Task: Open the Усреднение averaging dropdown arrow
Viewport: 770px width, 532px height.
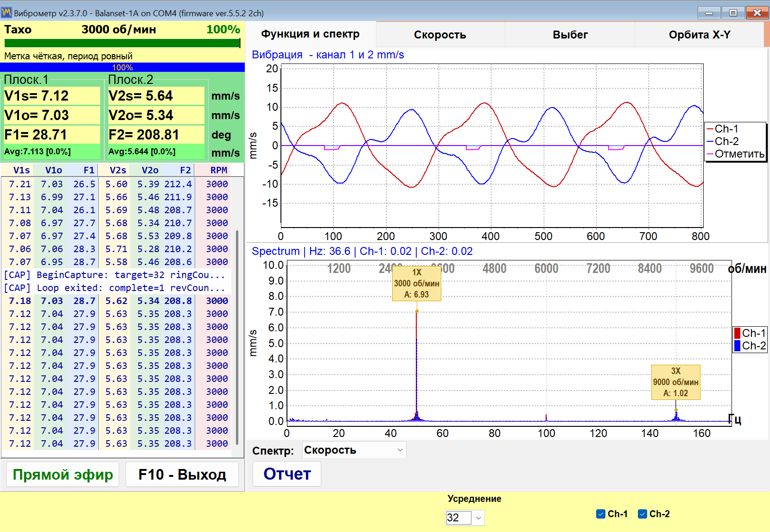Action: point(478,518)
